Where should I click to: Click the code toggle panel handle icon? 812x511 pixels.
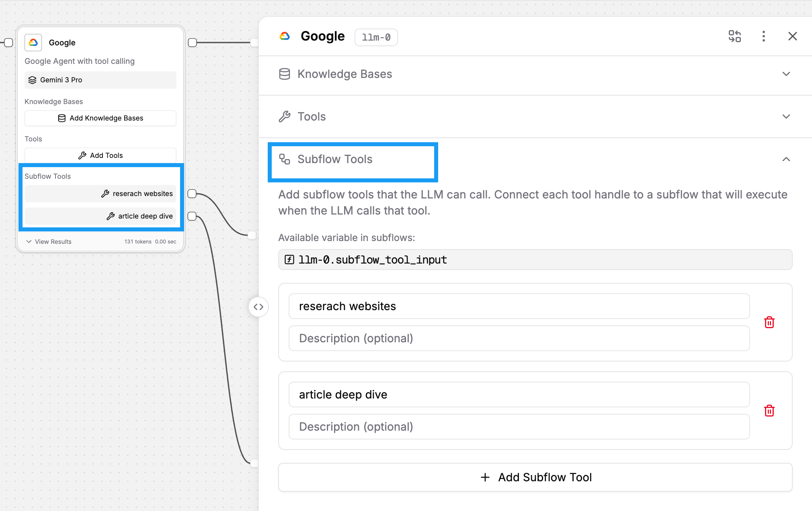258,307
